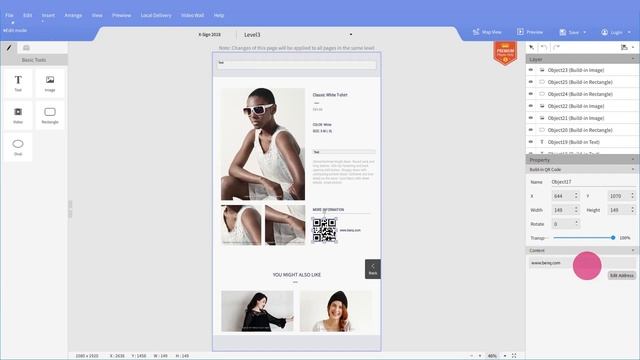Open the Preview menu in menu bar
The width and height of the screenshot is (640, 360).
(122, 15)
